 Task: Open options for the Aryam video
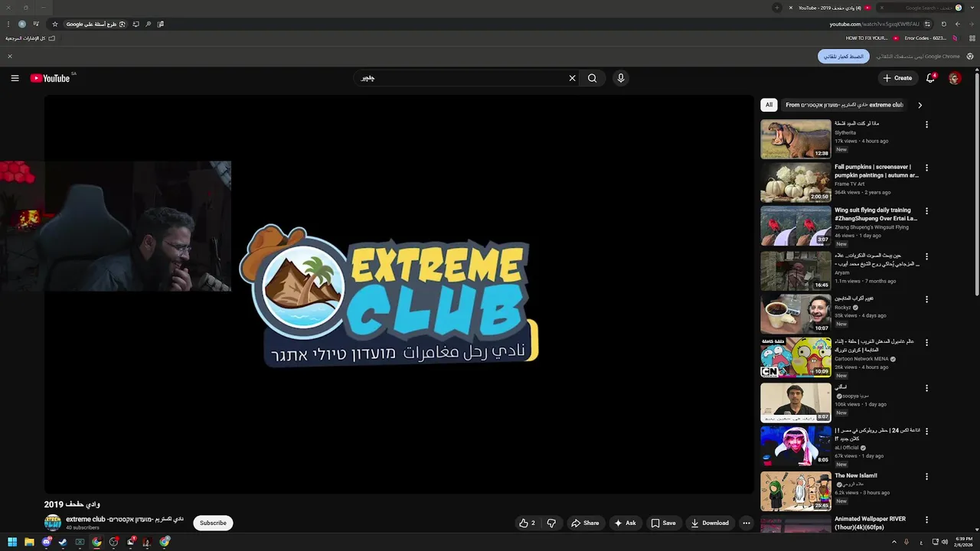[x=926, y=256]
